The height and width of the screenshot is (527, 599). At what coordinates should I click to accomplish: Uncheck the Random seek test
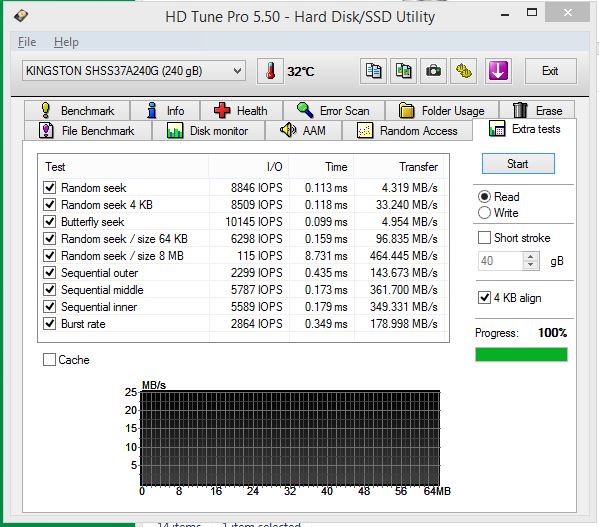click(50, 188)
